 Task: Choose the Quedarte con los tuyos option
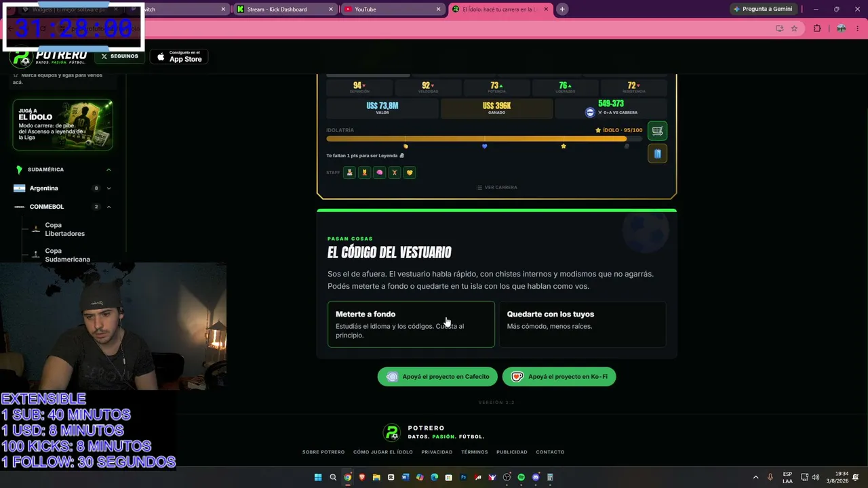(583, 324)
